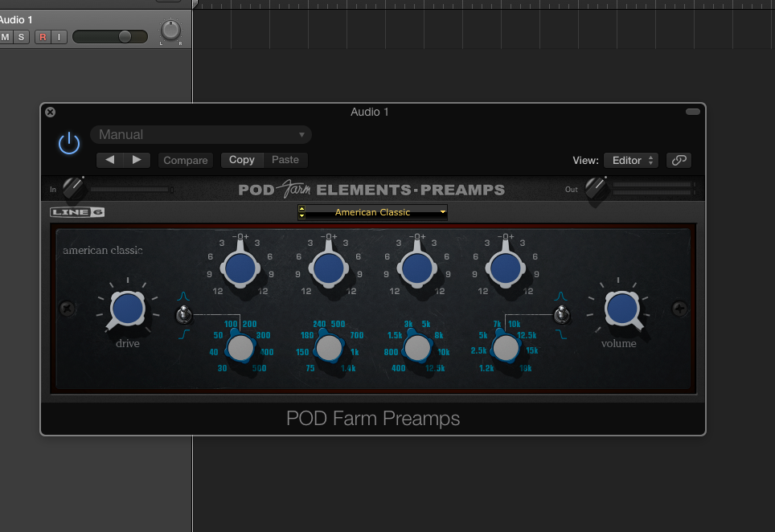Flip the high band peak/shelf toggle switch
The image size is (775, 532).
(x=561, y=314)
